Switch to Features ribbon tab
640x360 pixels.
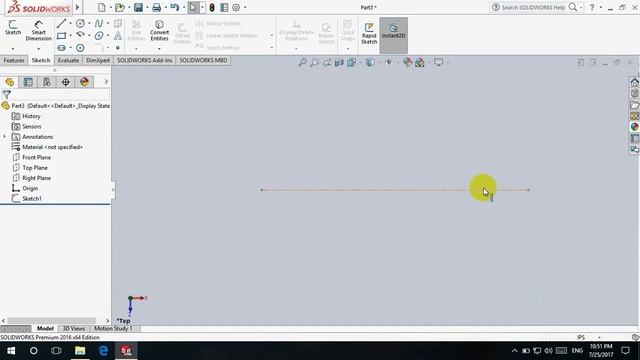click(14, 60)
